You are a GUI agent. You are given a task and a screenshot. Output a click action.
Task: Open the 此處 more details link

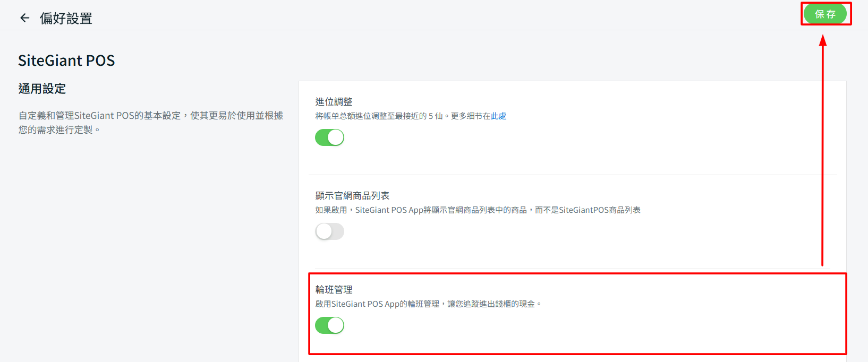point(498,116)
